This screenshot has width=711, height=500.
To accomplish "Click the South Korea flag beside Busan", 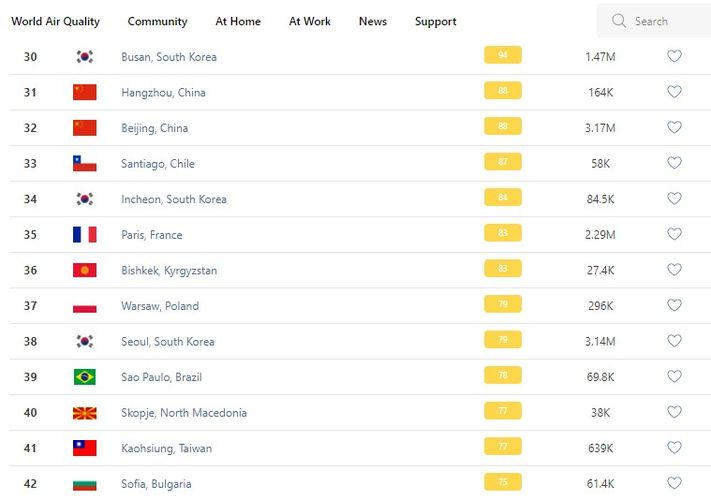I will (x=85, y=57).
